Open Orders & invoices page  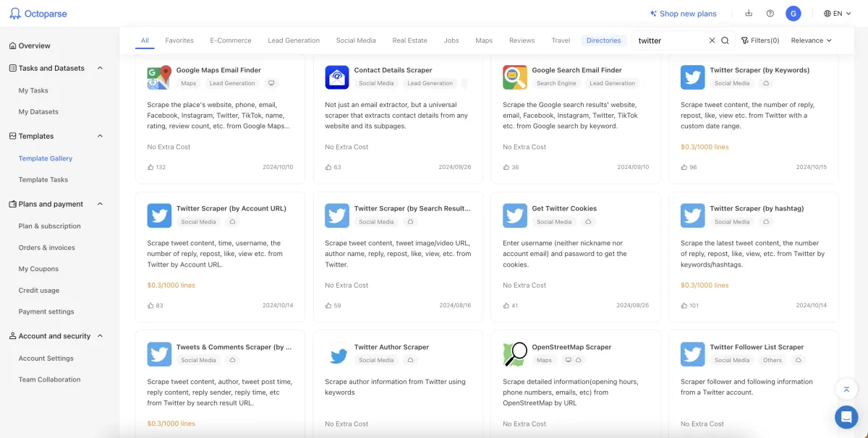[x=47, y=248]
